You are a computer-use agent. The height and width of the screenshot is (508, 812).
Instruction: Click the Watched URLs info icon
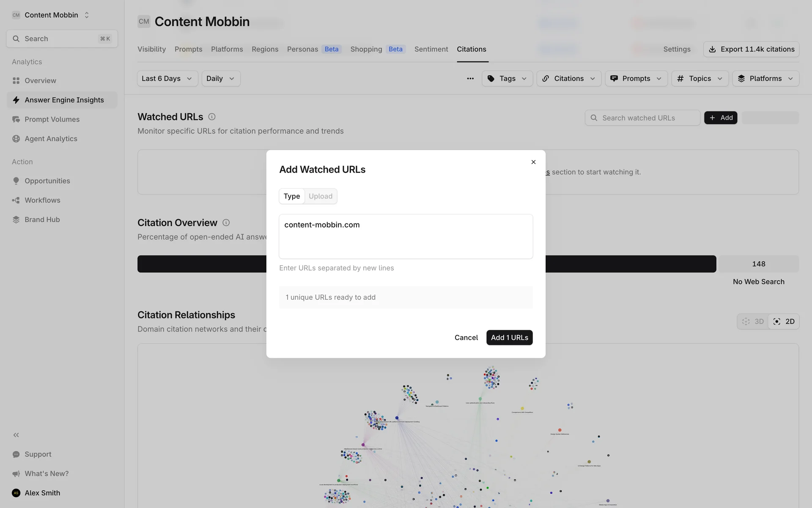[x=212, y=117]
